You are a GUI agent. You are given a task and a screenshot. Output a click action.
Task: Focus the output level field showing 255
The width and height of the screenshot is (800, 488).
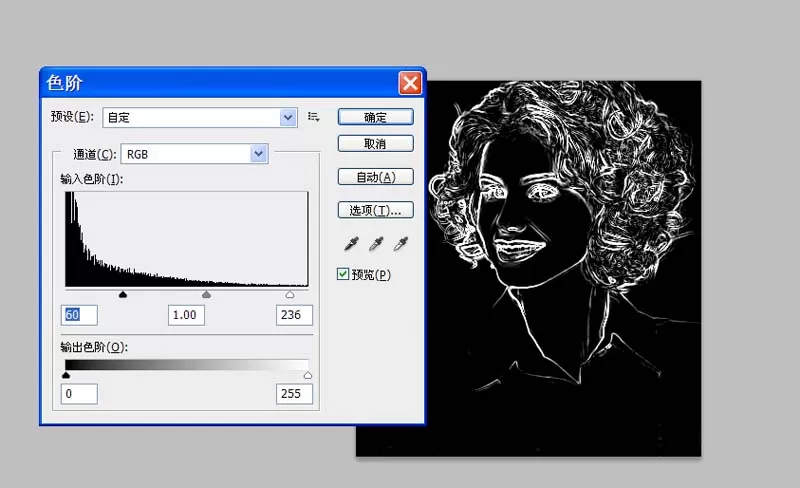click(294, 394)
